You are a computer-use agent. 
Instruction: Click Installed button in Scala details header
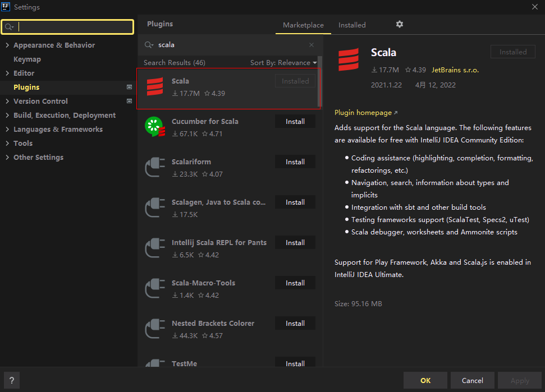pos(512,52)
